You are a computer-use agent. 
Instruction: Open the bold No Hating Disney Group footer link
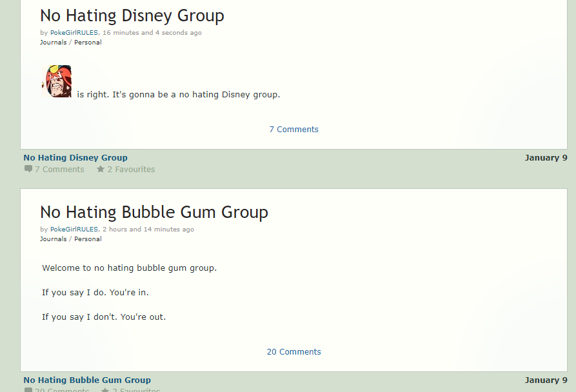pos(75,158)
